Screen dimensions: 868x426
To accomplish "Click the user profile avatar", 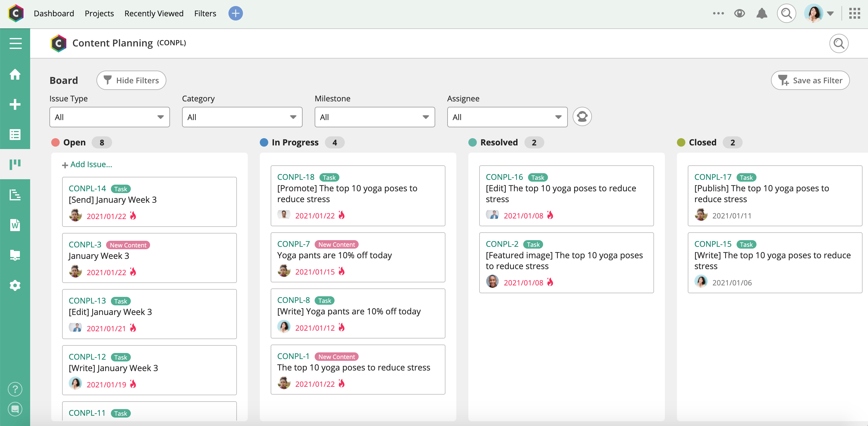I will point(813,14).
